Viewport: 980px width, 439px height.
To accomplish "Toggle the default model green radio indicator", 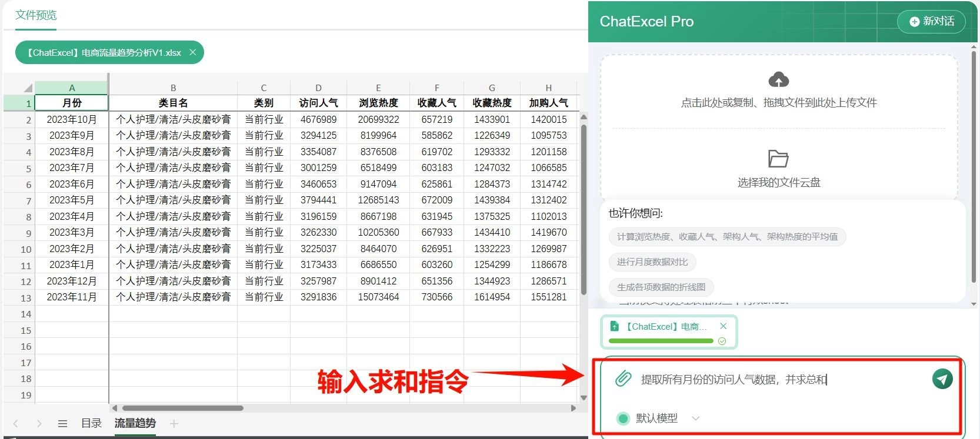I will point(623,418).
